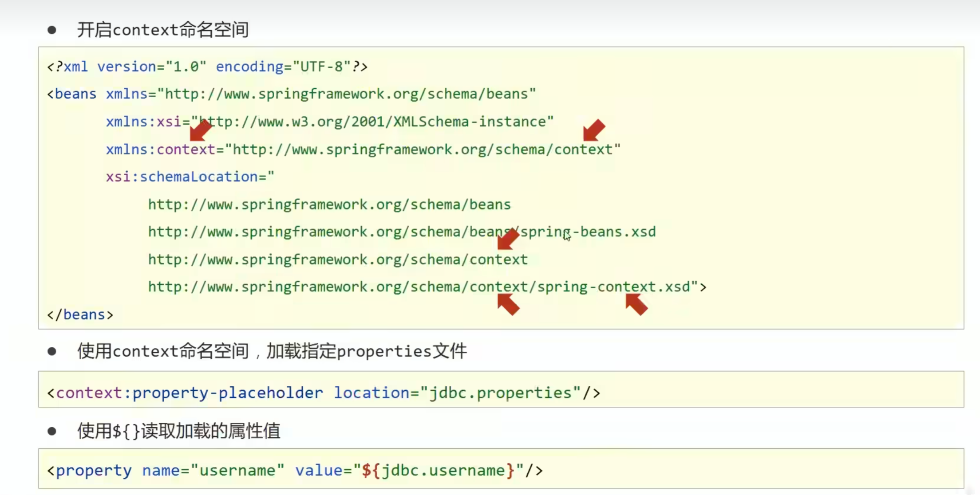Click the bullet before 加载指定properties文件 heading
The height and width of the screenshot is (495, 980).
52,352
